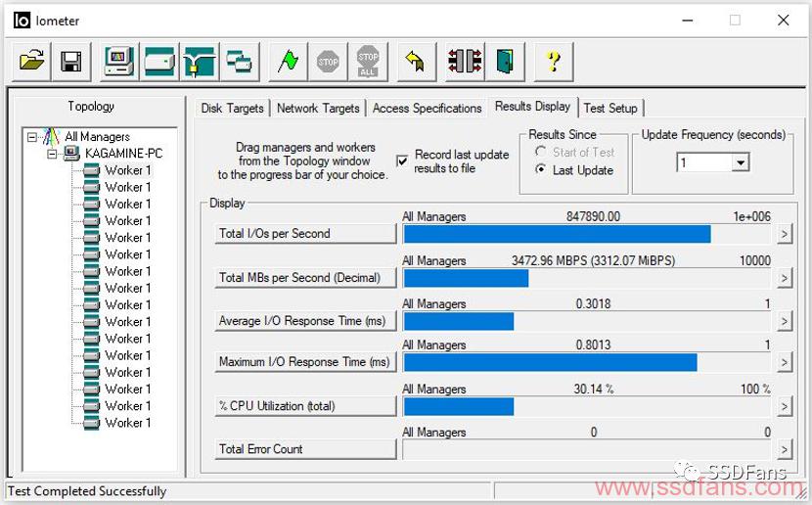Open test configuration file icon
Image resolution: width=812 pixels, height=505 pixels.
(x=31, y=62)
